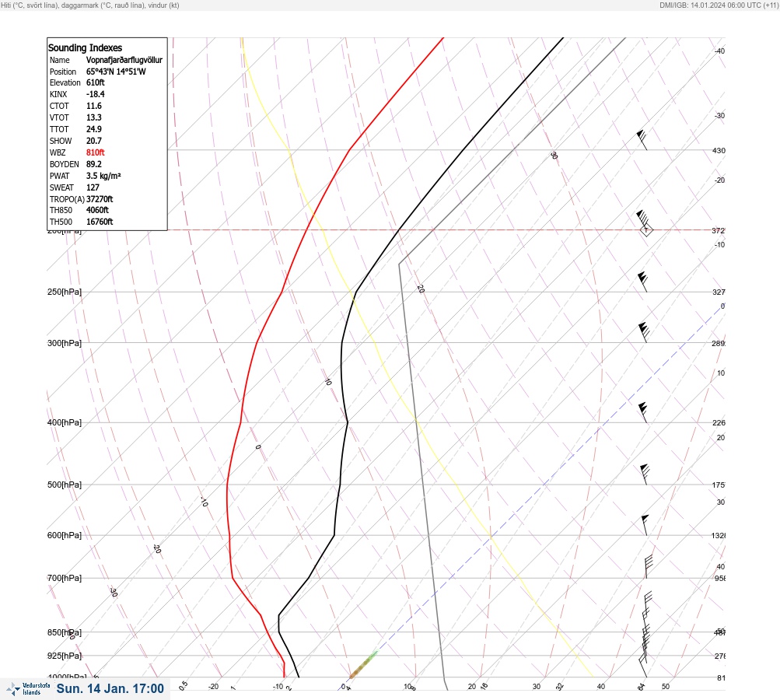Select the position value 65°43'N 14°51'W
Screen dimensions: 780x700
coord(116,72)
